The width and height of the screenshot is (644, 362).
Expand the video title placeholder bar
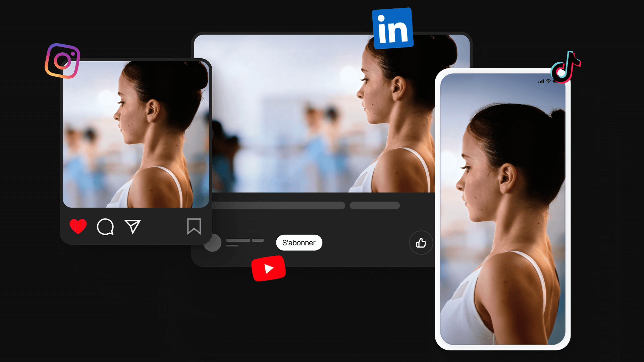[x=278, y=205]
